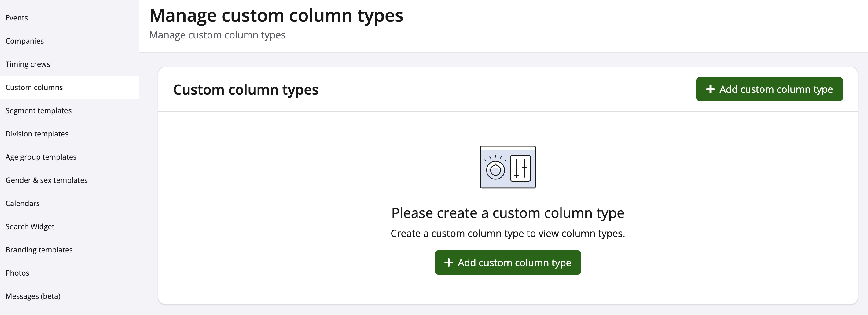Click the plus icon in center Add button
Viewport: 868px width, 315px height.
point(448,262)
